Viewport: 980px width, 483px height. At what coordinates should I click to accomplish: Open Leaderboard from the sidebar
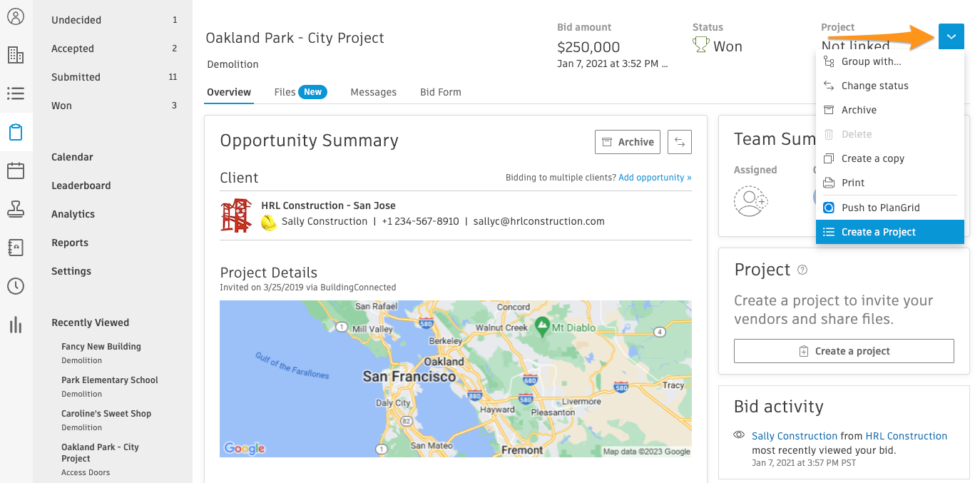coord(81,185)
